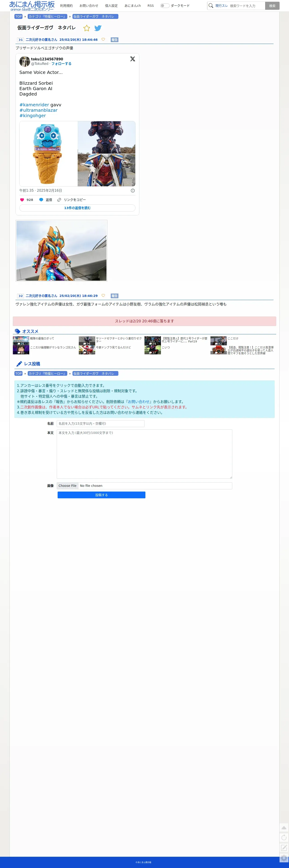Click lower カテゴリ『特撮ヒーロー』 breadcrumb
Screen dimensions: 289x868
pos(47,373)
